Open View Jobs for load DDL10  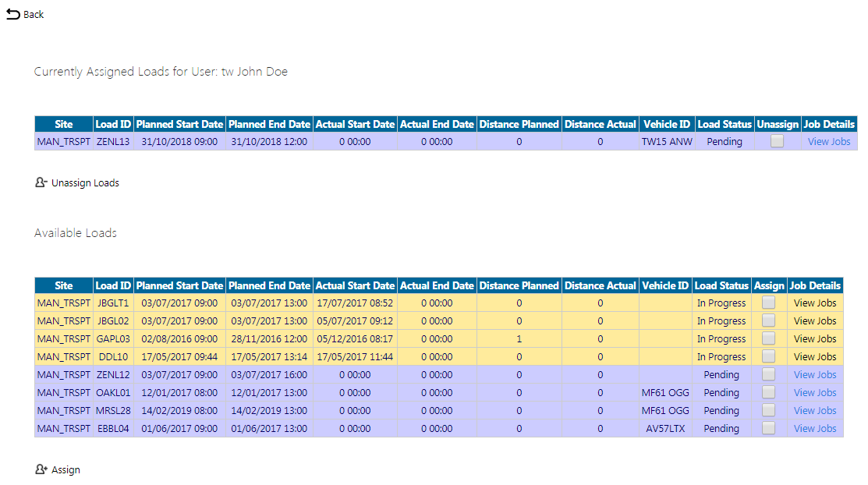tap(815, 357)
